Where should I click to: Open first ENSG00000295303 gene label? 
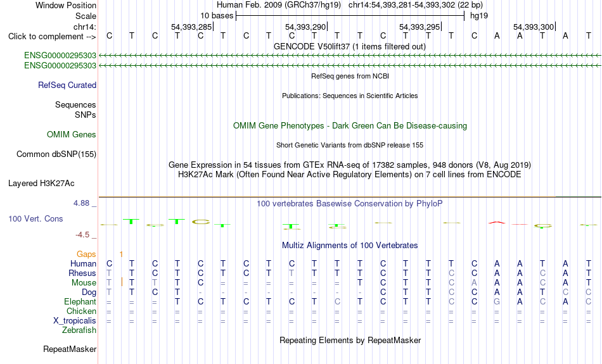click(60, 55)
